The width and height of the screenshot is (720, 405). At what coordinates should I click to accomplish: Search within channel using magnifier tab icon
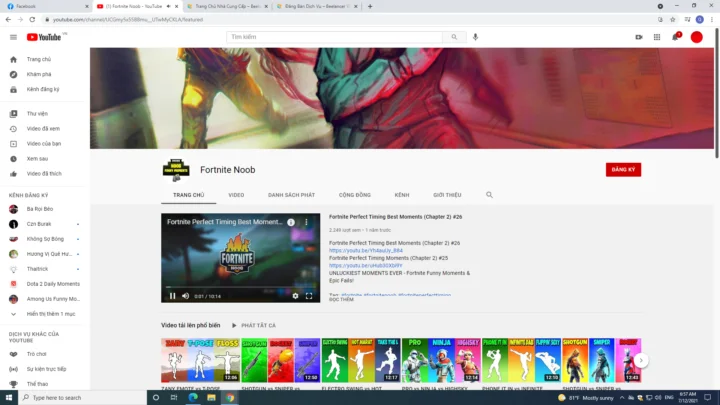[x=489, y=195]
